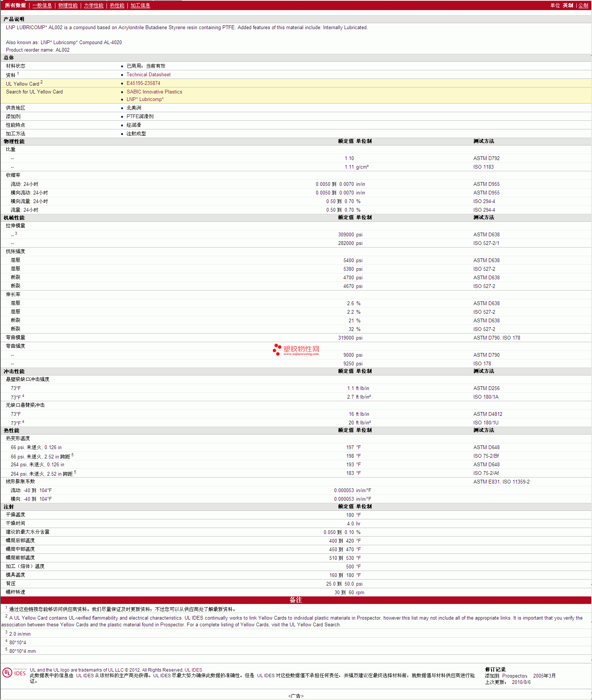Click the ISO 180/1U test method
This screenshot has width=592, height=700.
[486, 423]
